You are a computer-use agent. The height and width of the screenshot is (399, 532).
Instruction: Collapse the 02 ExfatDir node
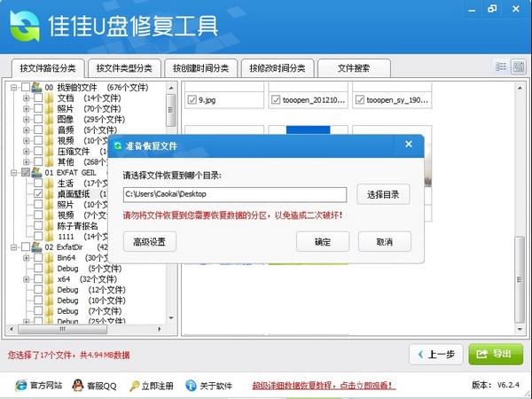(x=13, y=247)
